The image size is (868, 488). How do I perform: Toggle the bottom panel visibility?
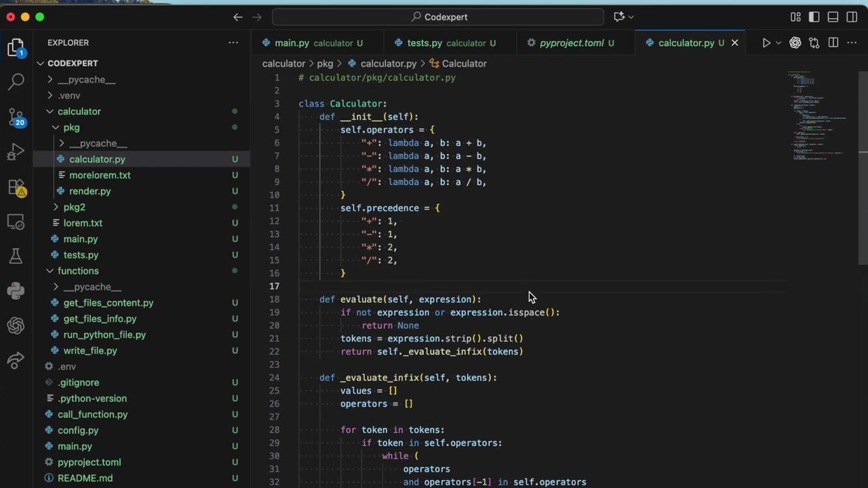tap(833, 17)
